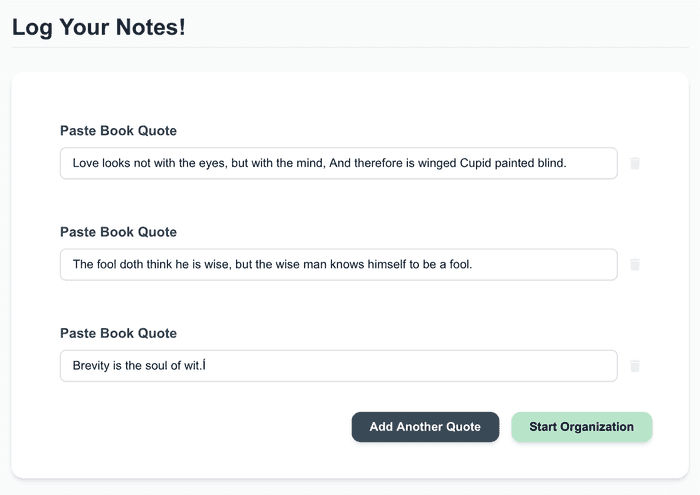Screen dimensions: 700x495
Task: Trash the "Brevity is the soul" quote
Action: 634,366
